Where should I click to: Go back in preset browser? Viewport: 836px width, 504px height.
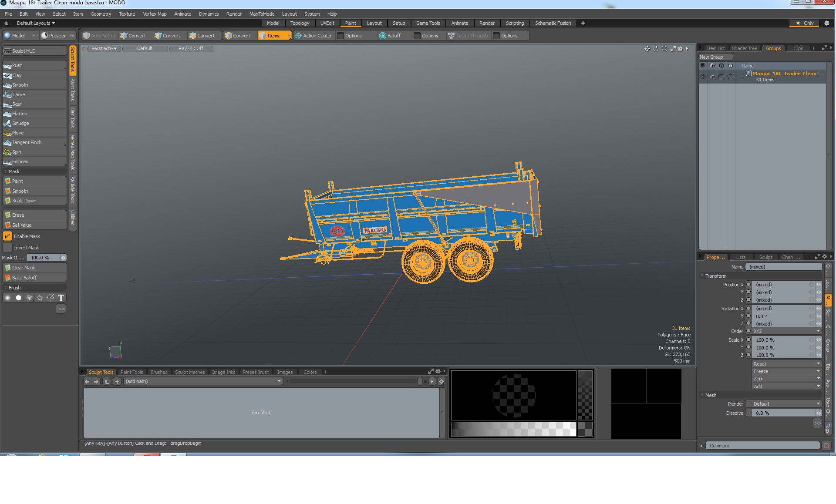click(87, 381)
